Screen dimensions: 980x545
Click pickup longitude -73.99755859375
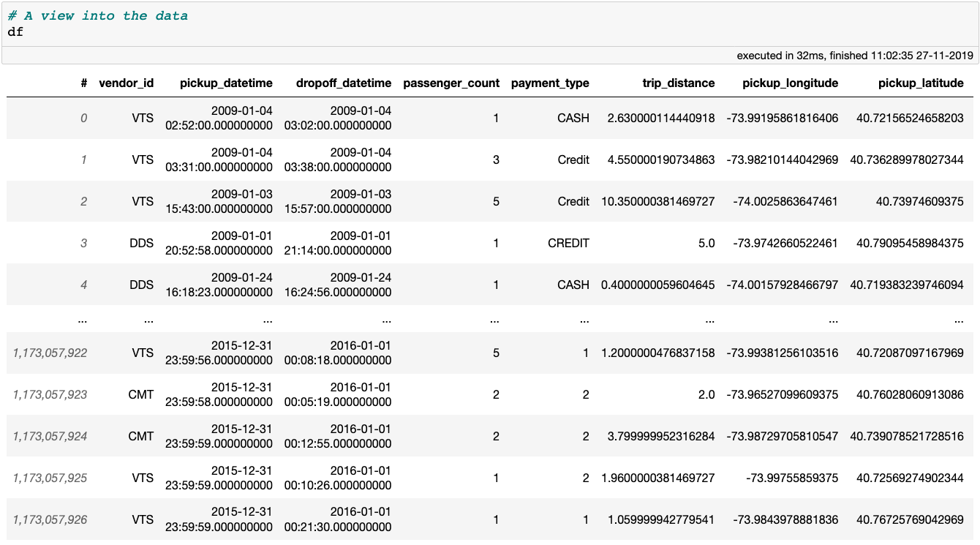(793, 478)
